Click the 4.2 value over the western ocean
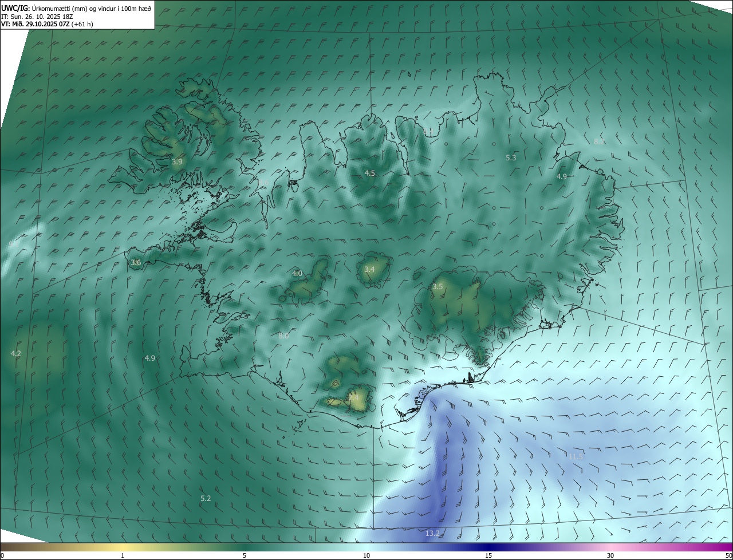This screenshot has width=733, height=560. click(x=16, y=354)
